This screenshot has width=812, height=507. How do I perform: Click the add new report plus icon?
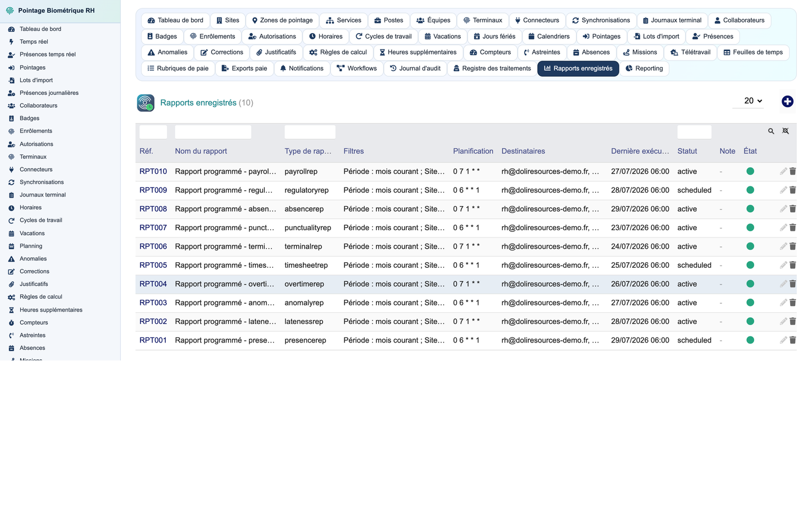point(787,101)
